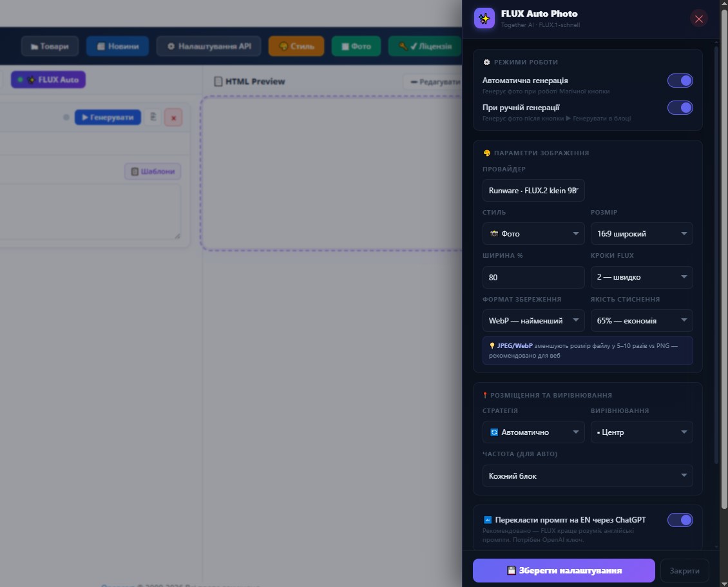This screenshot has width=728, height=587.
Task: Click the gear icon beside Режими роботи
Action: pos(486,62)
